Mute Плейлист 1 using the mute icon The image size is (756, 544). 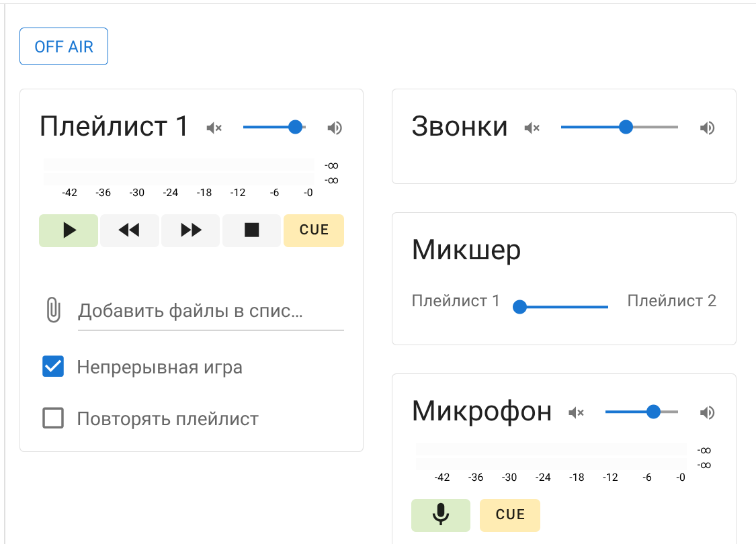(x=214, y=128)
